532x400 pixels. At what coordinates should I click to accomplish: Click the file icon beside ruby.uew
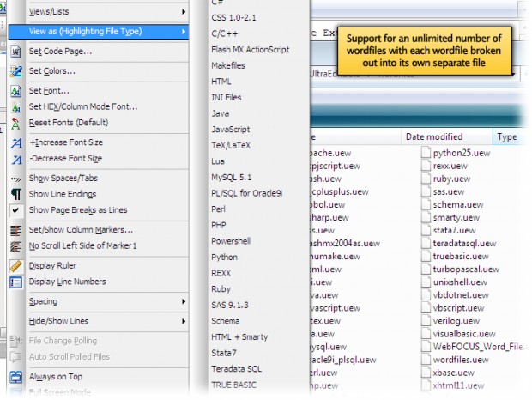pyautogui.click(x=426, y=179)
